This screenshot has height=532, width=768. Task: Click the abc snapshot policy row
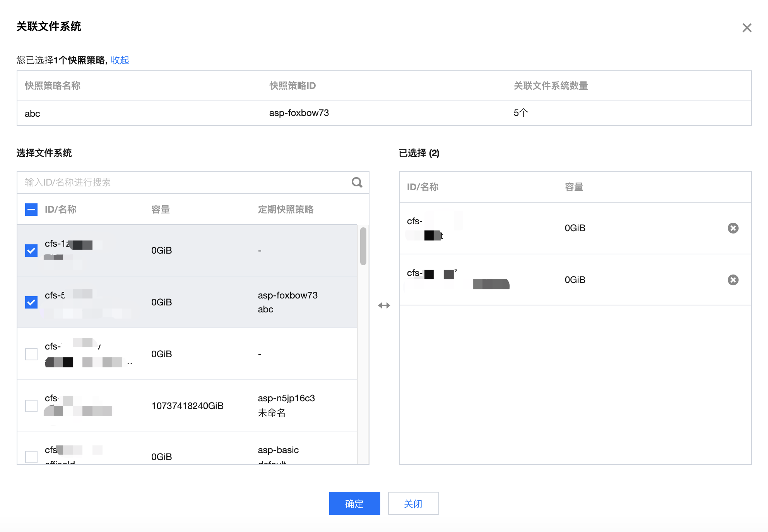[32, 114]
